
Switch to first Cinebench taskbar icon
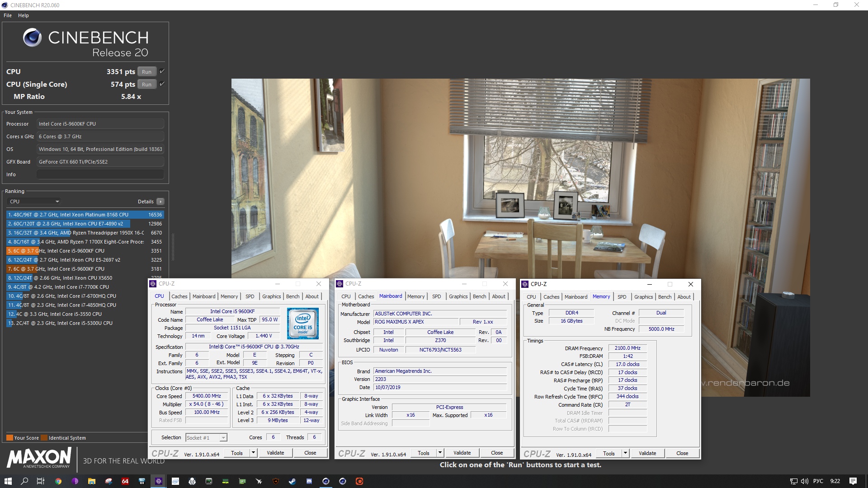pos(326,481)
